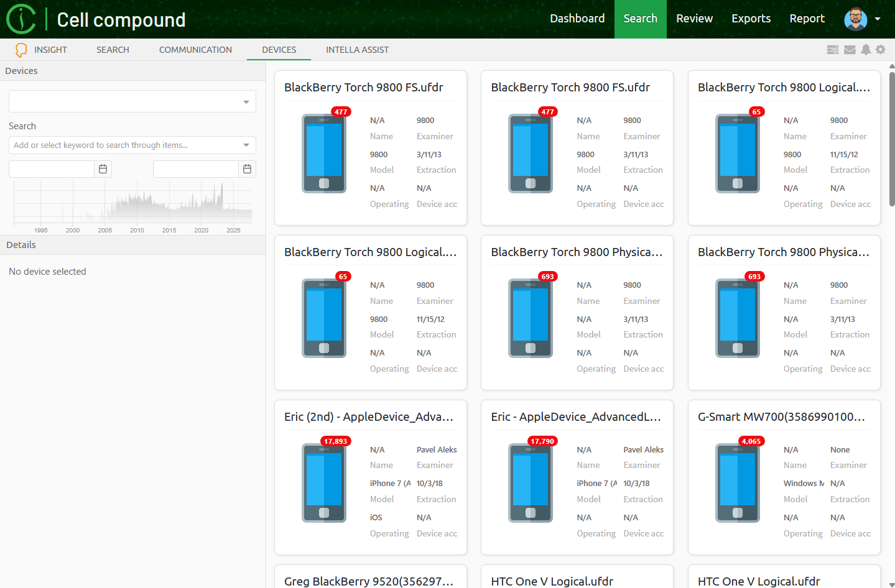Select the Eric (2nd) AppleDevice card
Viewport: 895px width, 588px height.
[x=371, y=477]
